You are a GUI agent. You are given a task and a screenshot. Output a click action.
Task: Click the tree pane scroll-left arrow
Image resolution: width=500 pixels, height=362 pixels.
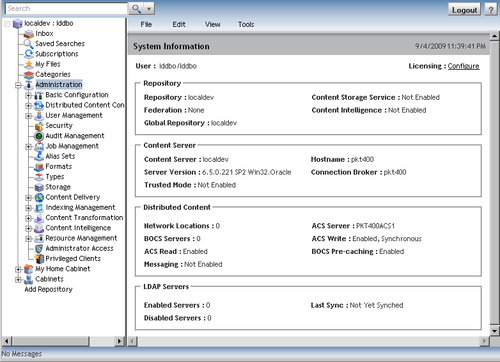(x=7, y=341)
